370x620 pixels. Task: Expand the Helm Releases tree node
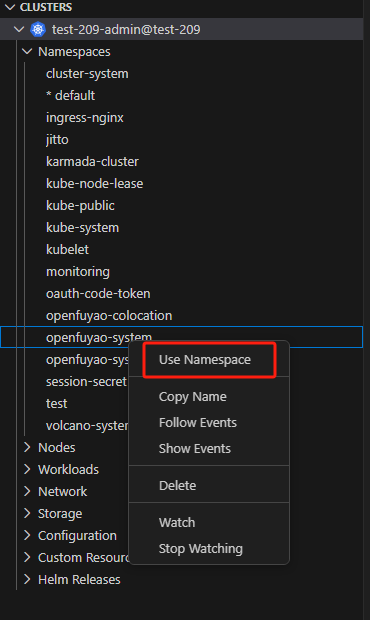point(27,579)
